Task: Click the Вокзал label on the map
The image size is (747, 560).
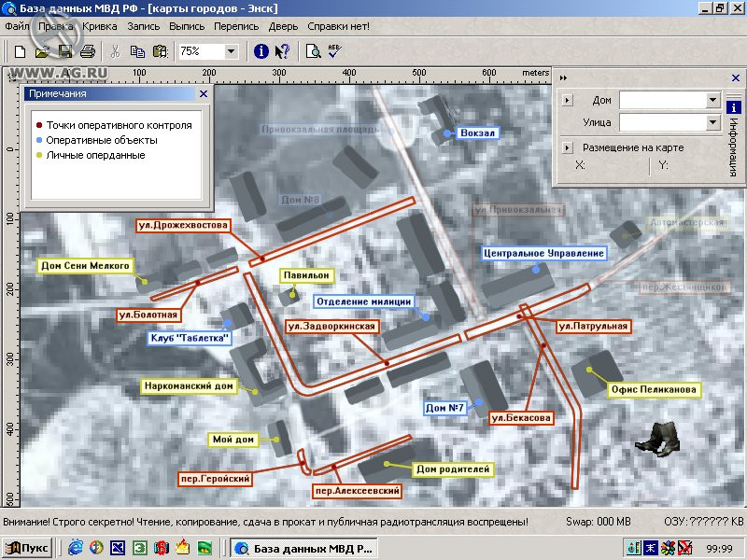Action: pos(477,133)
